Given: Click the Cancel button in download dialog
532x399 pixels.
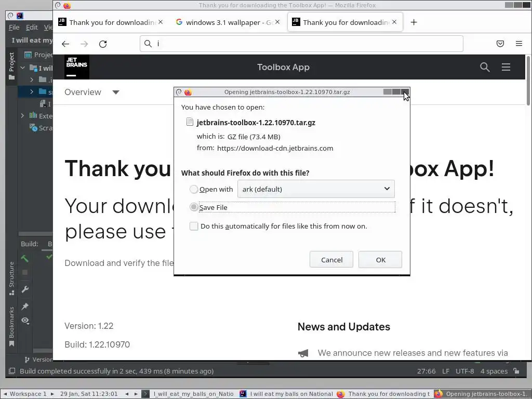Looking at the screenshot, I should (x=331, y=260).
